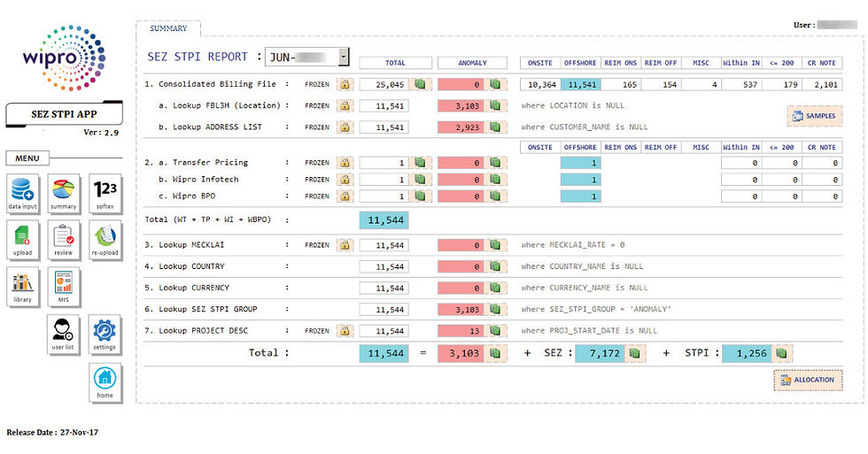Click the top ONSITE column header
Viewport: 868px width, 454px height.
click(x=540, y=63)
